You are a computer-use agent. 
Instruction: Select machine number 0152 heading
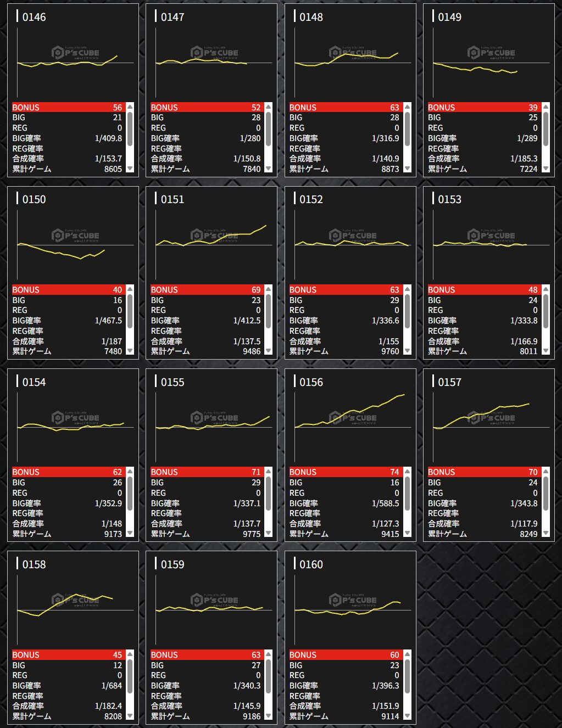[x=311, y=199]
